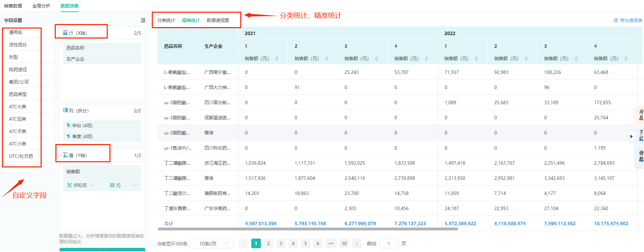644x252 pixels.
Task: Expand the right side panel arrow
Action: [631, 136]
